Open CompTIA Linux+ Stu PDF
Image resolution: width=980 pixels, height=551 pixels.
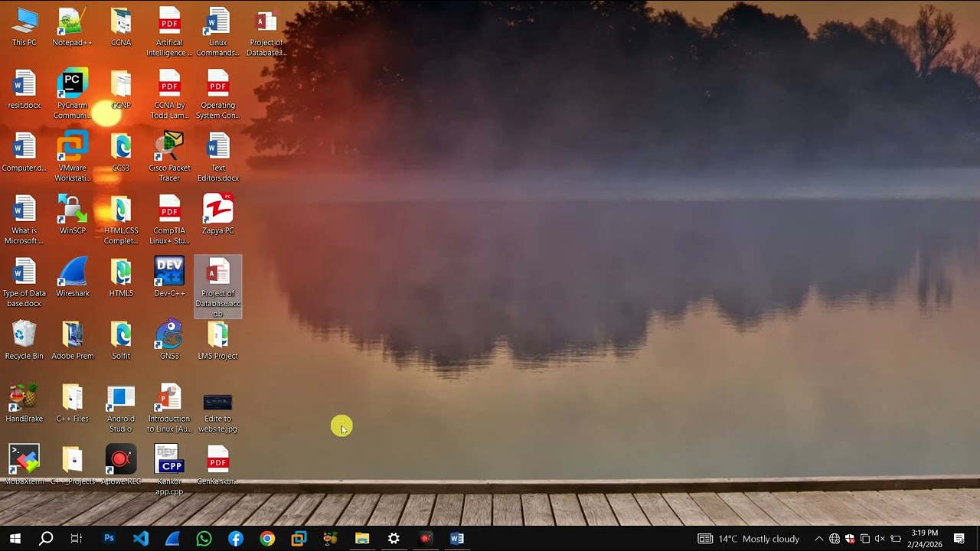169,220
